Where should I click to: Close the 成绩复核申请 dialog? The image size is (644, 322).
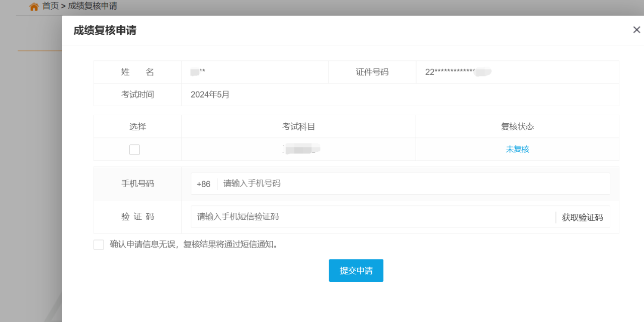click(x=636, y=30)
